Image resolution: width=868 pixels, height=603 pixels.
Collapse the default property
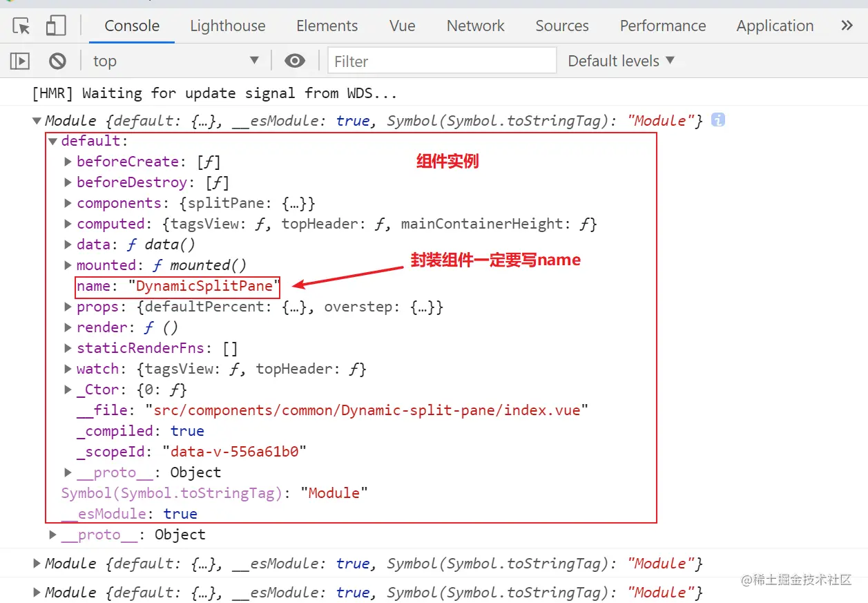click(x=52, y=142)
